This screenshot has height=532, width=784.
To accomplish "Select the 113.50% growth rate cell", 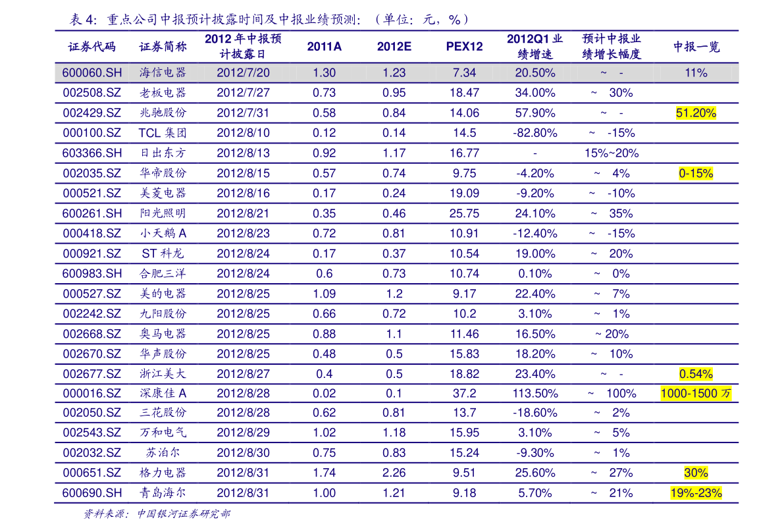I will click(535, 394).
